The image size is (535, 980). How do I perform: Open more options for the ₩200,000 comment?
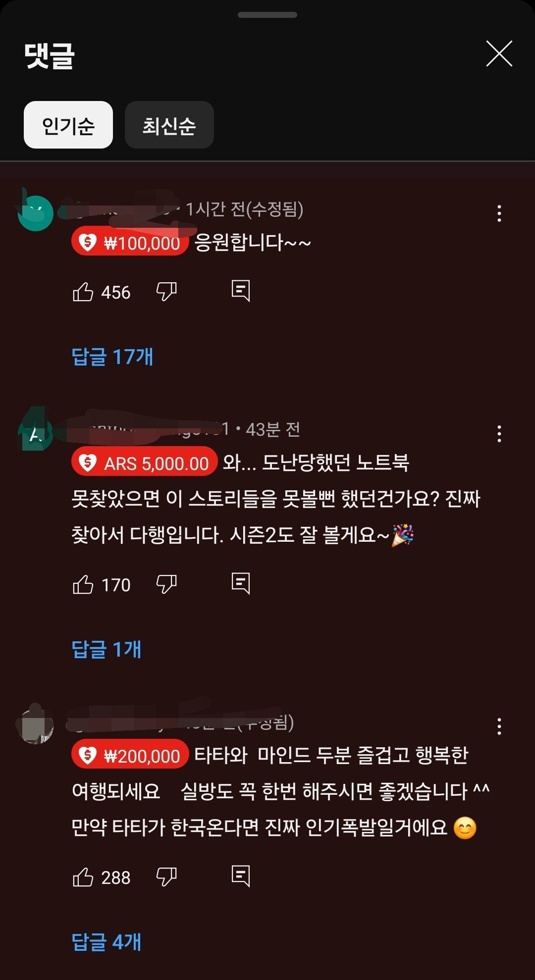(499, 726)
